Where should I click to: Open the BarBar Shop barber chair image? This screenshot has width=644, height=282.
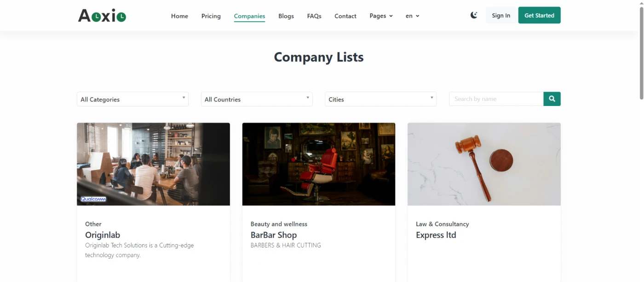(319, 164)
